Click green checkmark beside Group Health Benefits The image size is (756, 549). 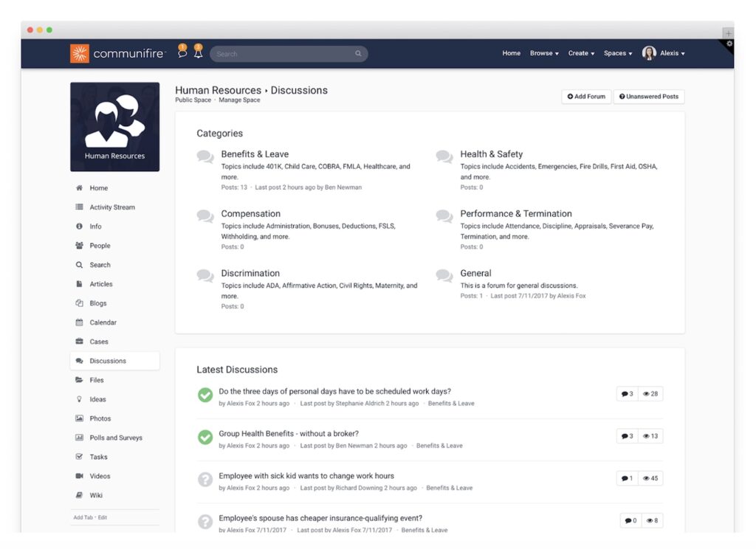(205, 438)
